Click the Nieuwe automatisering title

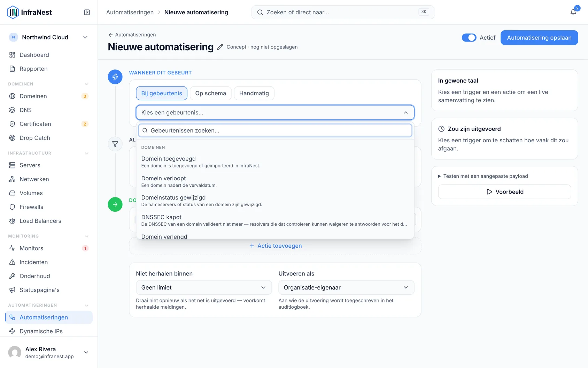pos(161,47)
